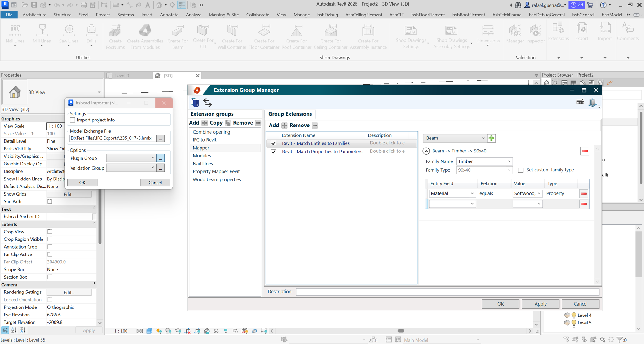Click browse button for Model Exchange File

[x=160, y=139]
